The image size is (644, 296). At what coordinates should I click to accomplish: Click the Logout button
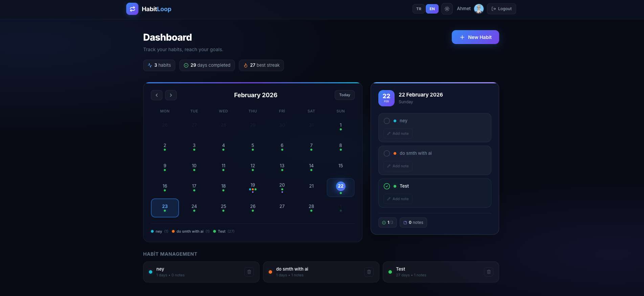pyautogui.click(x=502, y=9)
